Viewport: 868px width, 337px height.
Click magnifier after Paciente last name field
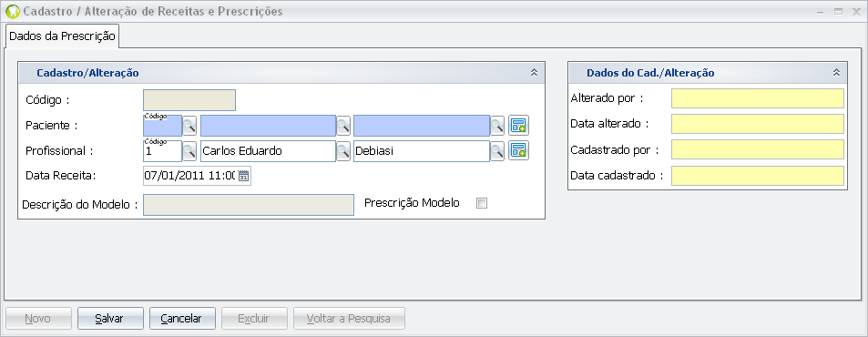point(496,126)
